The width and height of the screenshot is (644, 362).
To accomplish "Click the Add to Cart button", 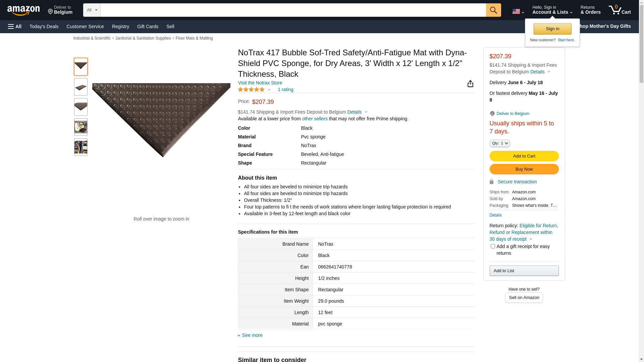I will 524,156.
